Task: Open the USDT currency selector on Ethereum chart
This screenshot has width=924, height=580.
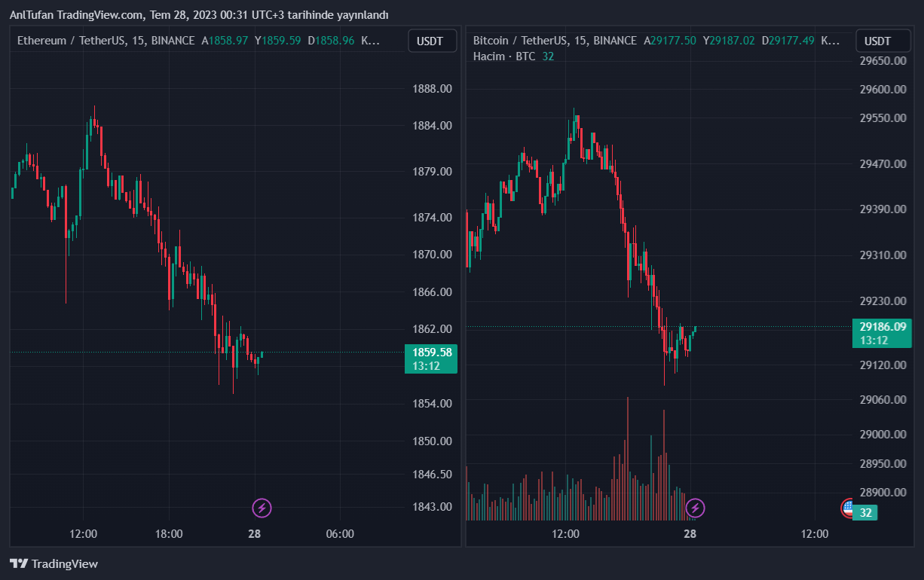Action: (x=432, y=41)
